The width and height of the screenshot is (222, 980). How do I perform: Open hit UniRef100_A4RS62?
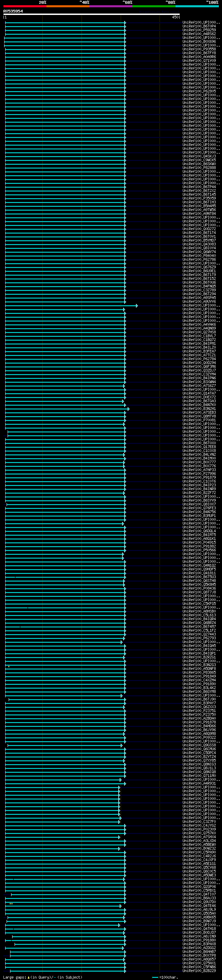click(199, 34)
